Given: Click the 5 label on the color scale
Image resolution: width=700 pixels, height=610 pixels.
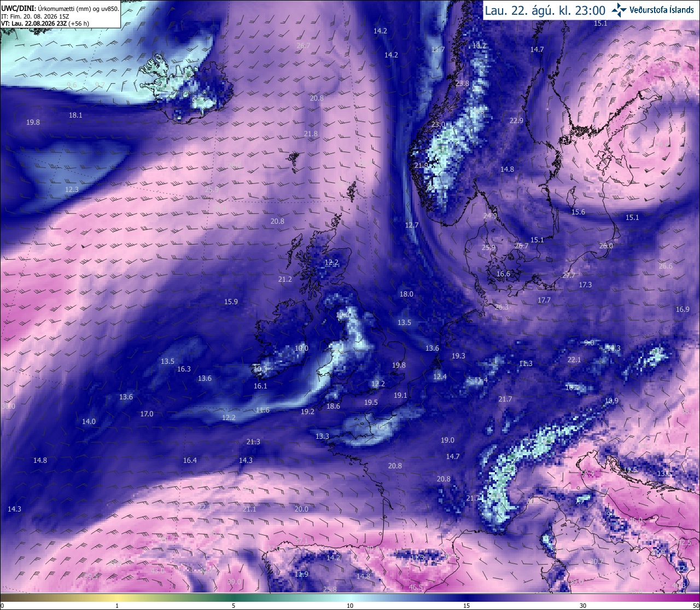Looking at the screenshot, I should coord(234,606).
